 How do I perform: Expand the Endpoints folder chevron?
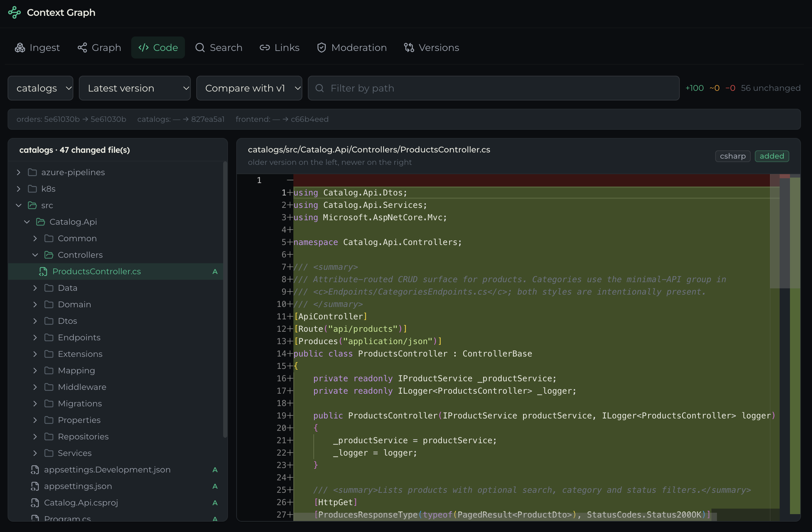click(35, 337)
